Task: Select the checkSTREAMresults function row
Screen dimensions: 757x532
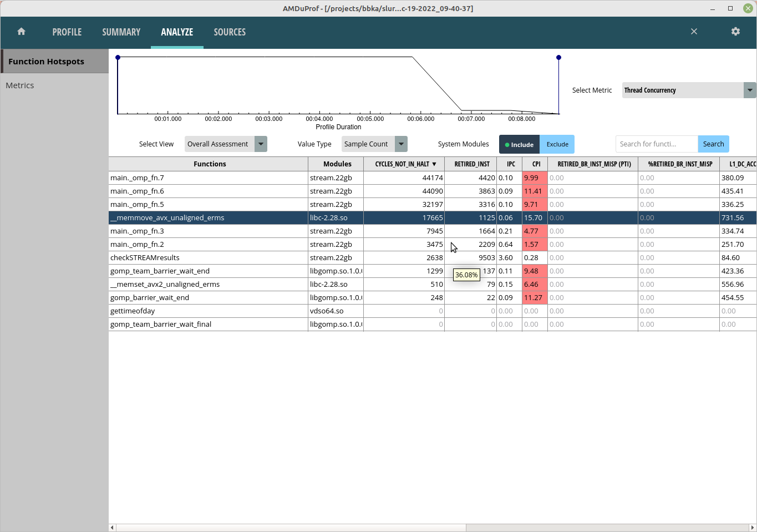Action: click(208, 258)
